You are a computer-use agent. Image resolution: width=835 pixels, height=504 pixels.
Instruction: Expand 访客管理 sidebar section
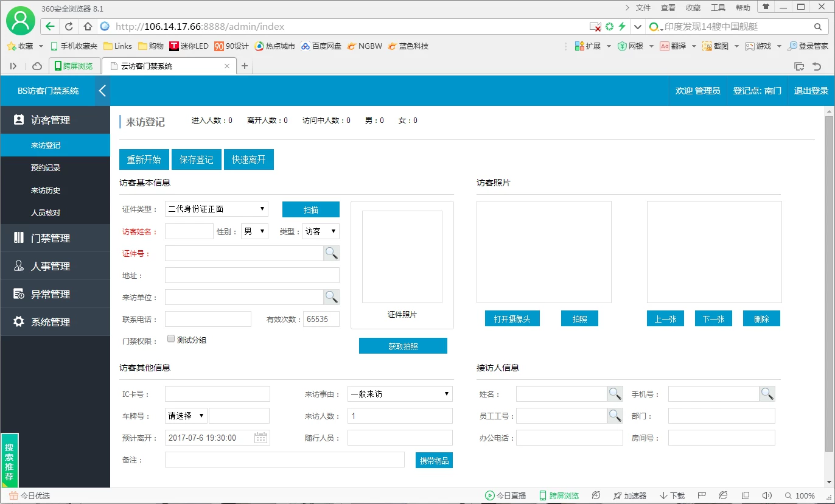[55, 121]
